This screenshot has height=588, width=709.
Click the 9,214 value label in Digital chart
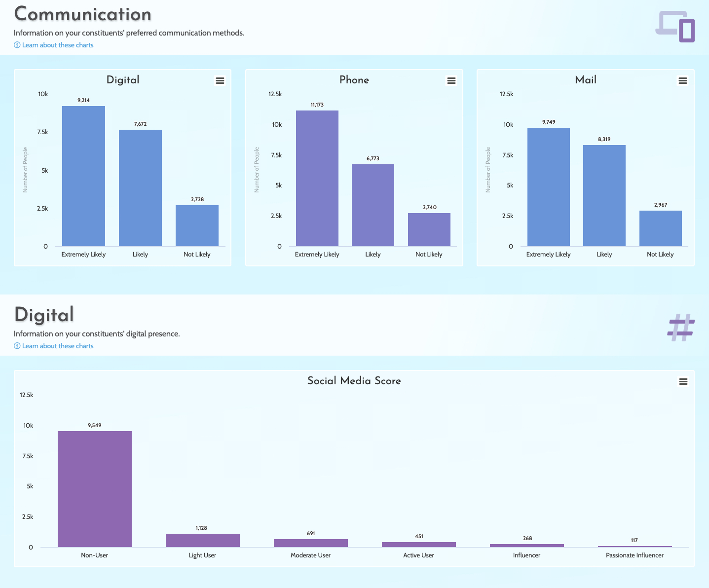[83, 100]
